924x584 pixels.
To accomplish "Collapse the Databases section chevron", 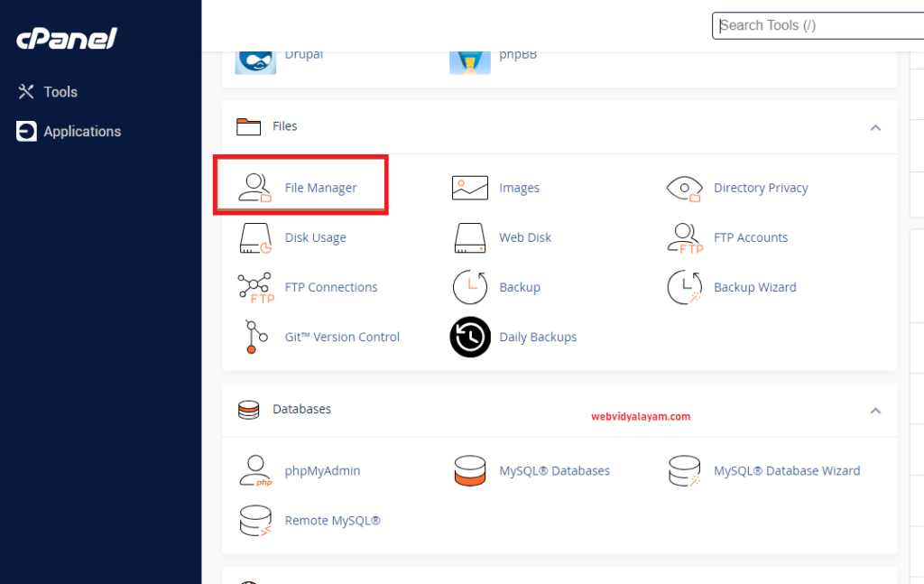I will point(874,410).
